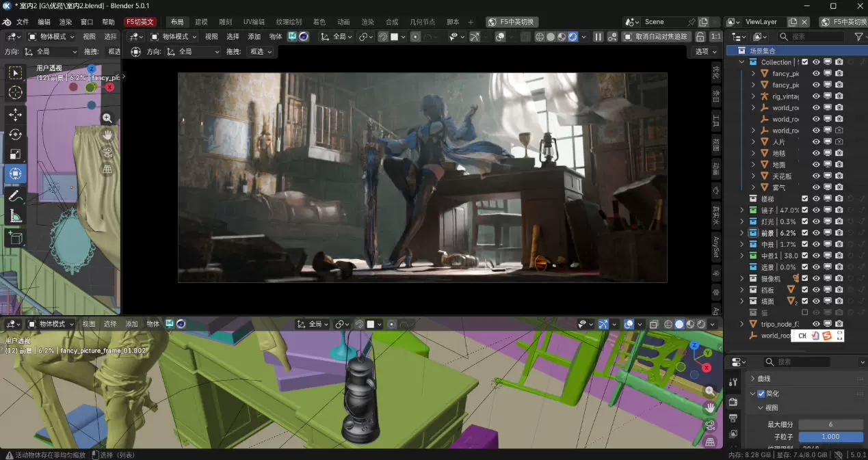Open the 物体模式 mode dropdown in top viewport
Viewport: 868px width, 460px height.
pyautogui.click(x=174, y=36)
